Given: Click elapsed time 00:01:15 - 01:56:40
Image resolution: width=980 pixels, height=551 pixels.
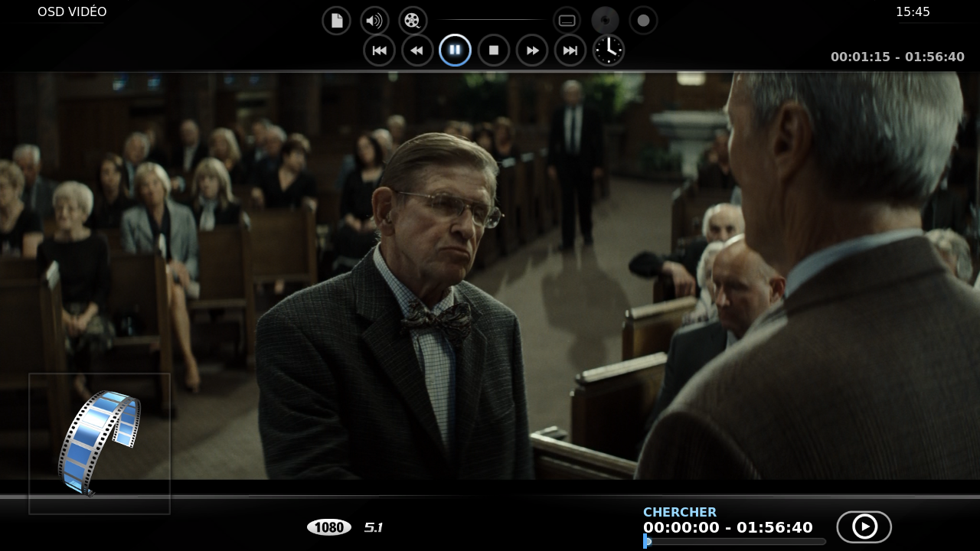Looking at the screenshot, I should (x=897, y=57).
